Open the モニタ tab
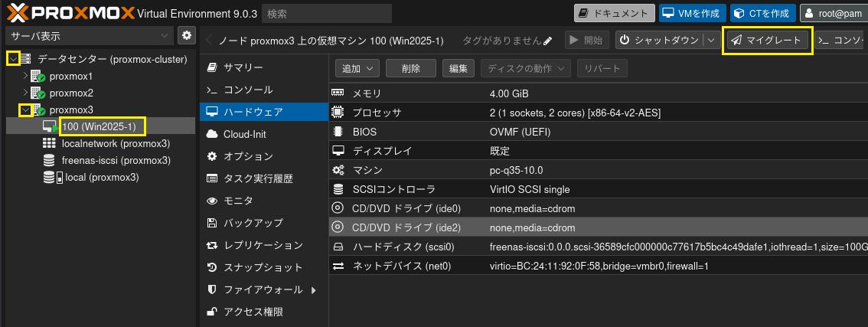868x327 pixels. [x=264, y=201]
